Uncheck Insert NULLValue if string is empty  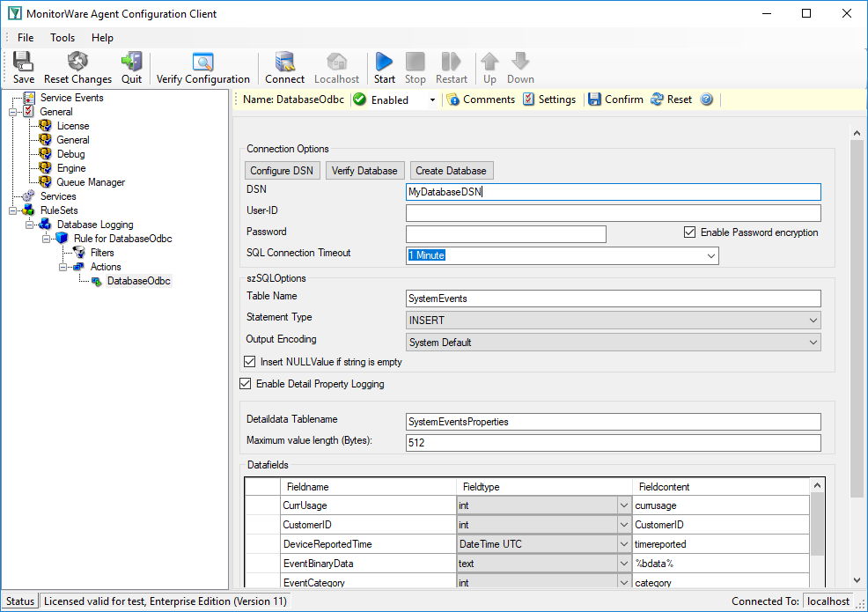click(x=250, y=362)
